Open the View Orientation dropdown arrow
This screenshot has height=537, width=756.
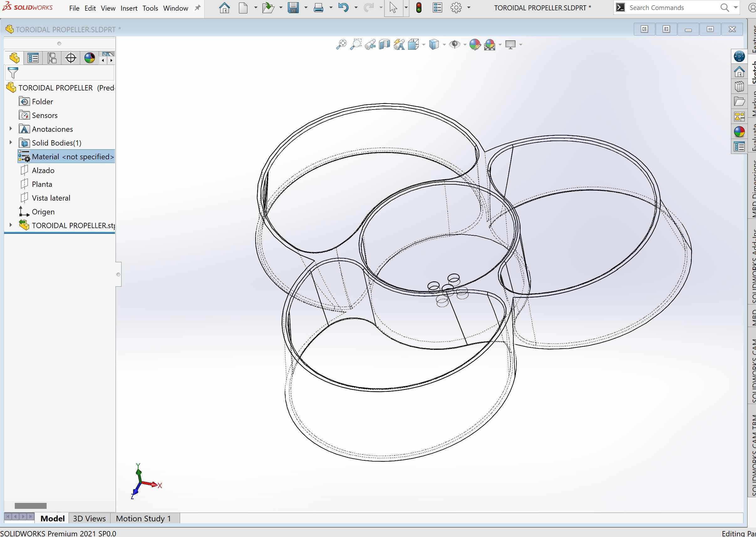click(x=423, y=45)
